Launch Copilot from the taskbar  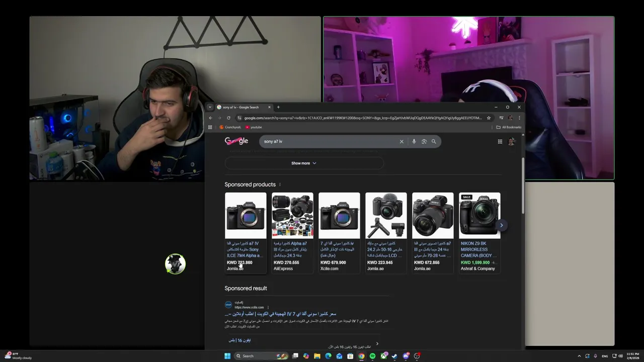(306, 356)
